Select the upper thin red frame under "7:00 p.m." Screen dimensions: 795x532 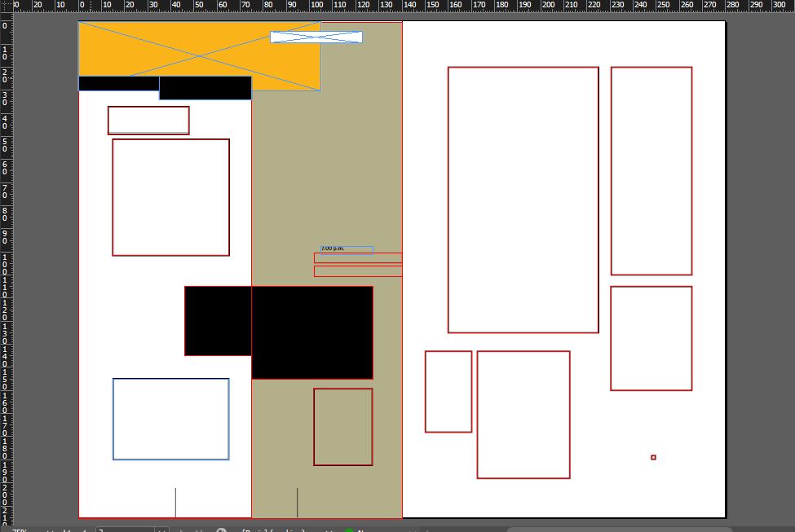tap(358, 257)
